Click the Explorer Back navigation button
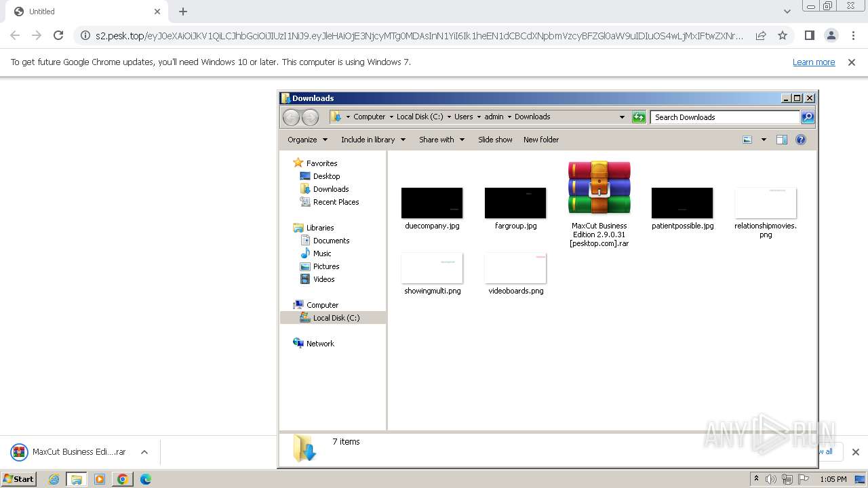The width and height of the screenshot is (868, 488). (291, 117)
